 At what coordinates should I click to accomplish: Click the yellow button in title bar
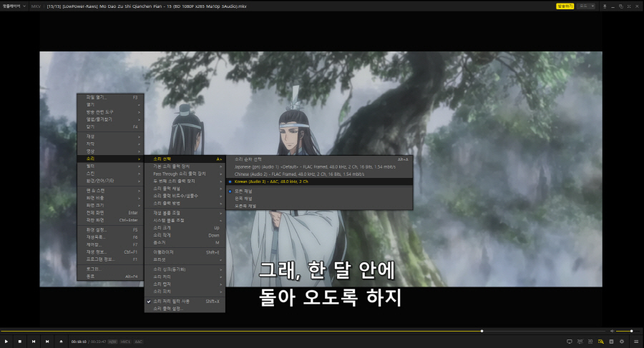(565, 6)
